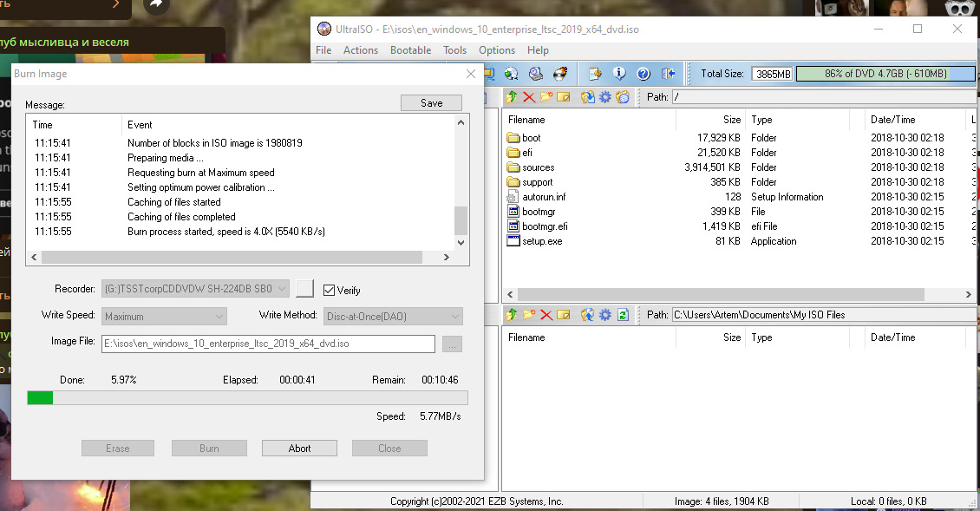Click the Abort button
980x511 pixels.
(x=299, y=449)
